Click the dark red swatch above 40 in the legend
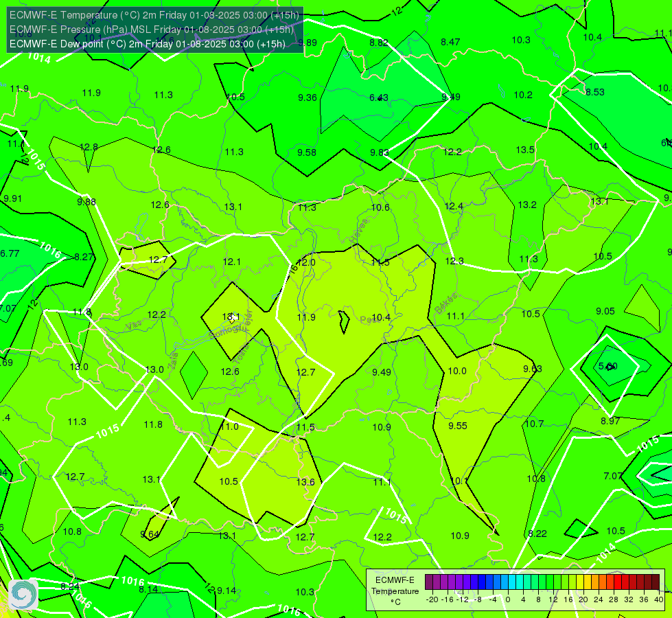This screenshot has width=672, height=618. [656, 582]
